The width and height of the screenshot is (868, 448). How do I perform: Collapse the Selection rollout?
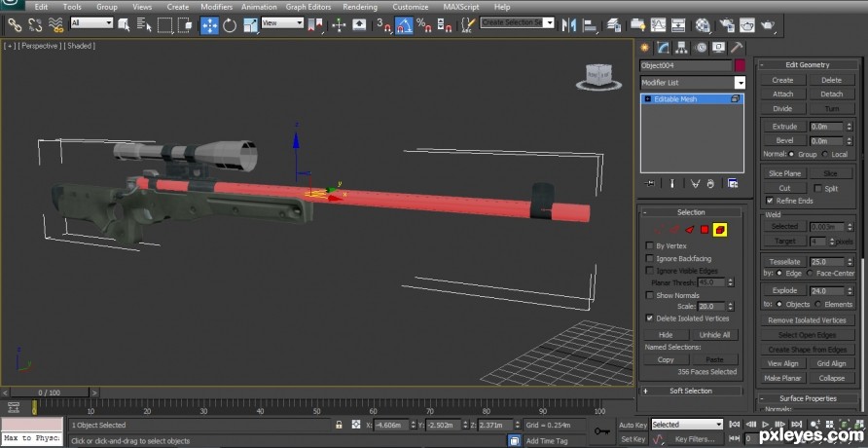pyautogui.click(x=691, y=212)
